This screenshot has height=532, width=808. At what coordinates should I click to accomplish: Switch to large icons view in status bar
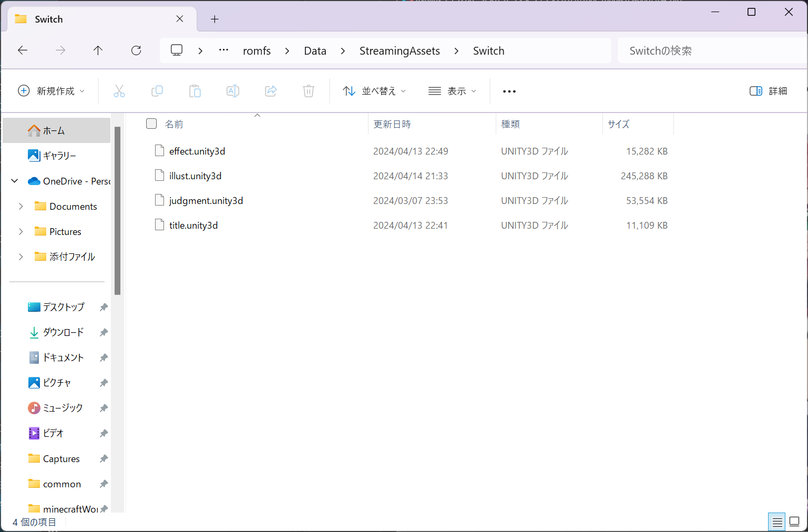point(794,521)
